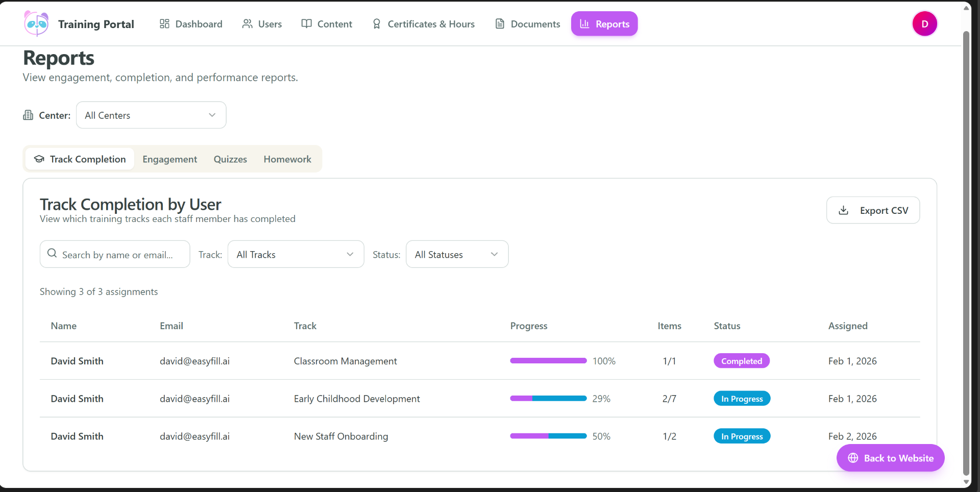Focus the Search by name or email field
This screenshot has height=492, width=980.
[115, 254]
